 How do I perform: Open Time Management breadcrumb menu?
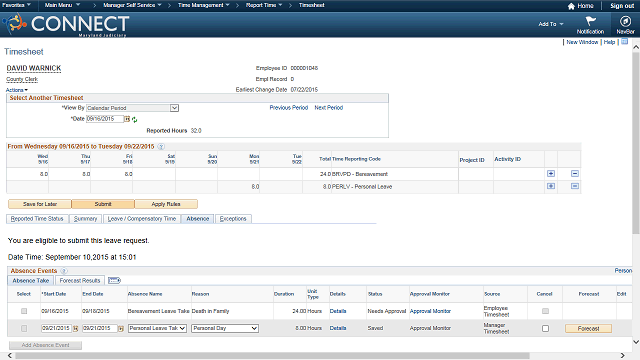tap(203, 5)
